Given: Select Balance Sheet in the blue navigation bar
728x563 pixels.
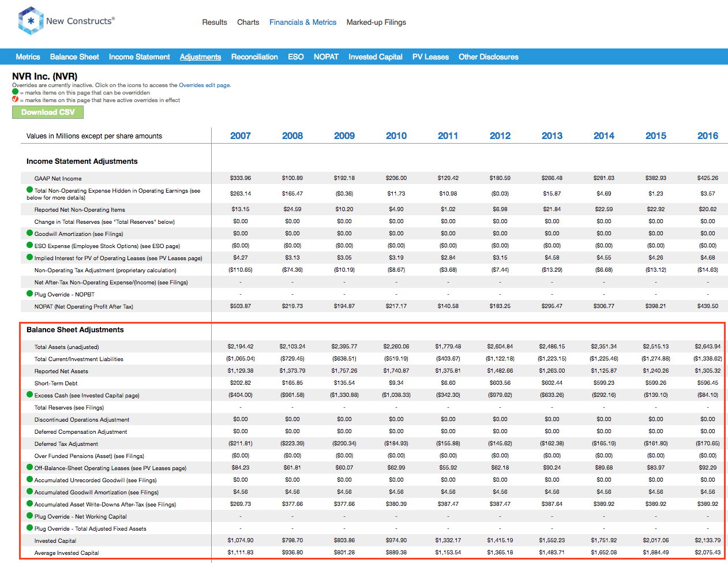Looking at the screenshot, I should coord(74,57).
